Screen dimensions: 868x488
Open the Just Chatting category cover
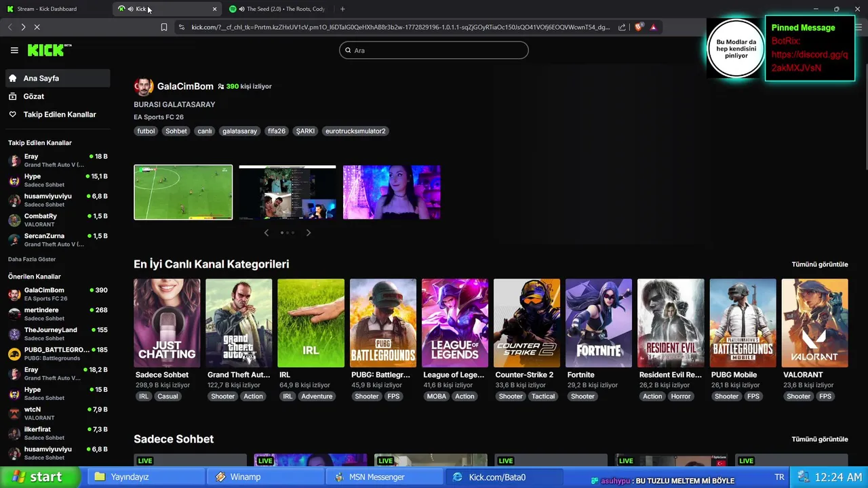click(x=167, y=323)
